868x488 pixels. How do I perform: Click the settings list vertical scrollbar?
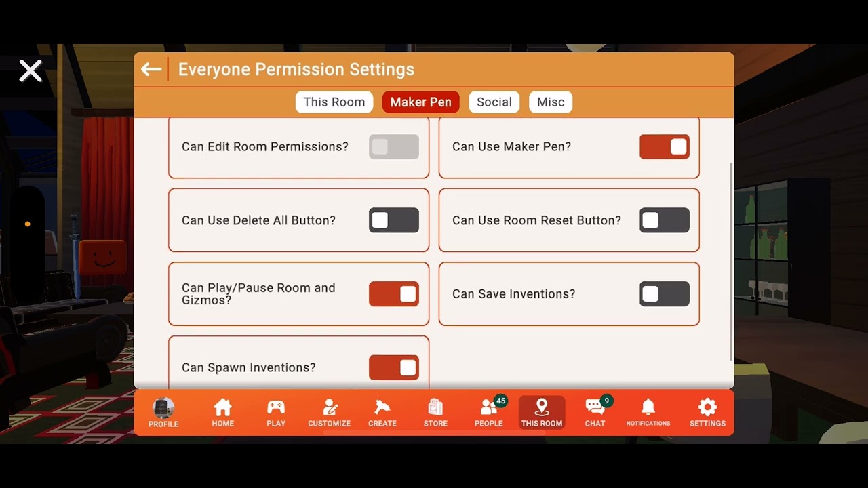click(730, 261)
